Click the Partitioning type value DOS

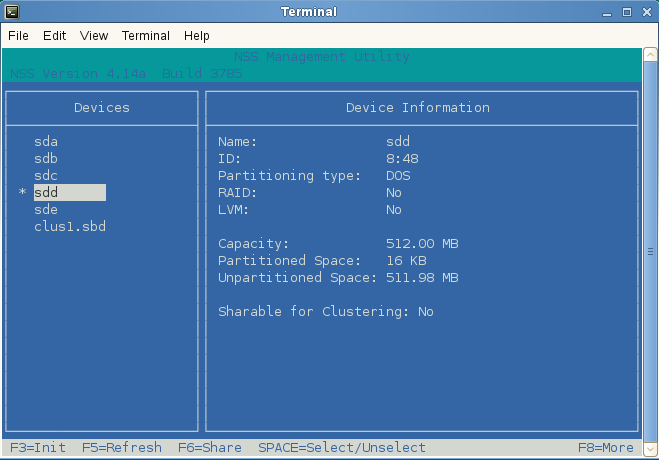(x=398, y=175)
